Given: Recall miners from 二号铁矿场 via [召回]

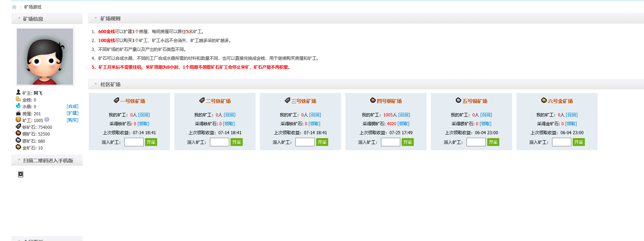Looking at the screenshot, I should [x=230, y=115].
